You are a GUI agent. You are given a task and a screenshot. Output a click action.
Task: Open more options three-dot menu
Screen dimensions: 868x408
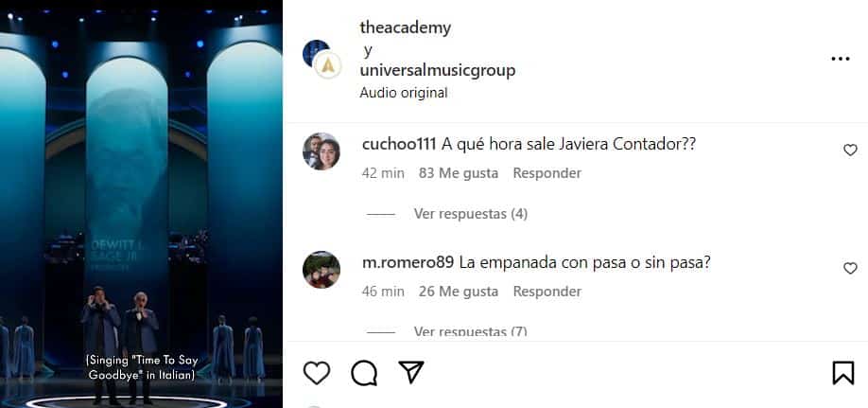point(841,59)
